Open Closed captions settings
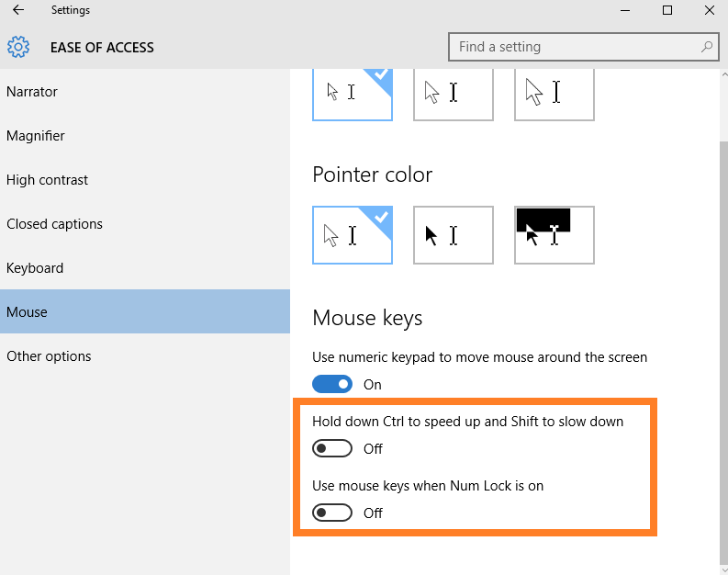The image size is (728, 575). point(55,224)
